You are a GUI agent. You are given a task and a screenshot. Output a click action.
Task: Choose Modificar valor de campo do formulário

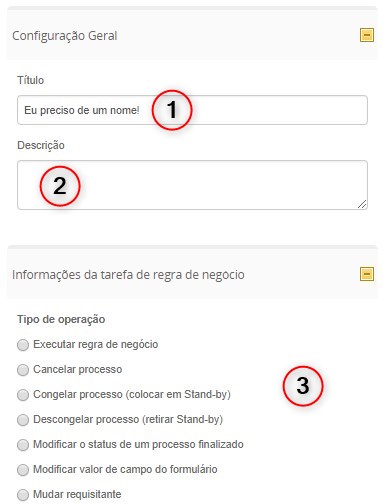click(23, 470)
